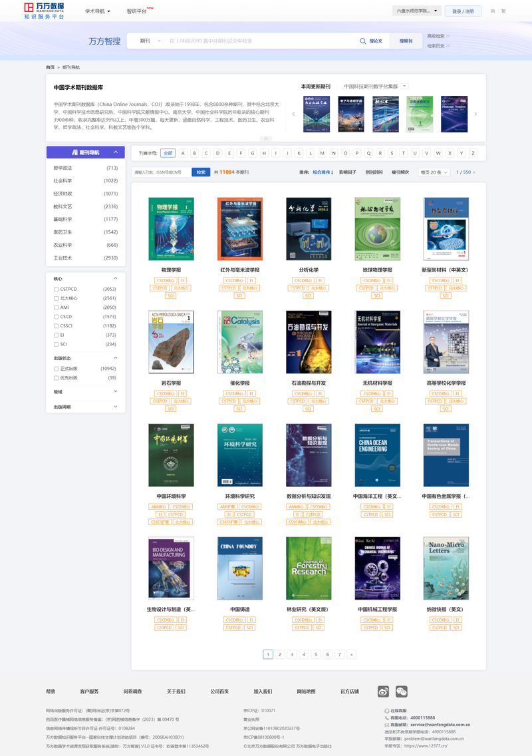Open the 每页 20 条 dropdown
Image resolution: width=532 pixels, height=756 pixels.
[x=434, y=172]
